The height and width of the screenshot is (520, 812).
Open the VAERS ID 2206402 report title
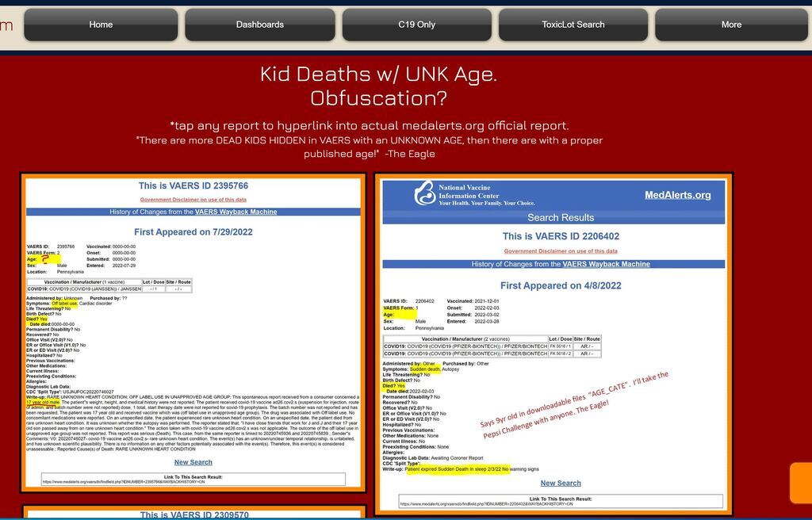pos(561,236)
